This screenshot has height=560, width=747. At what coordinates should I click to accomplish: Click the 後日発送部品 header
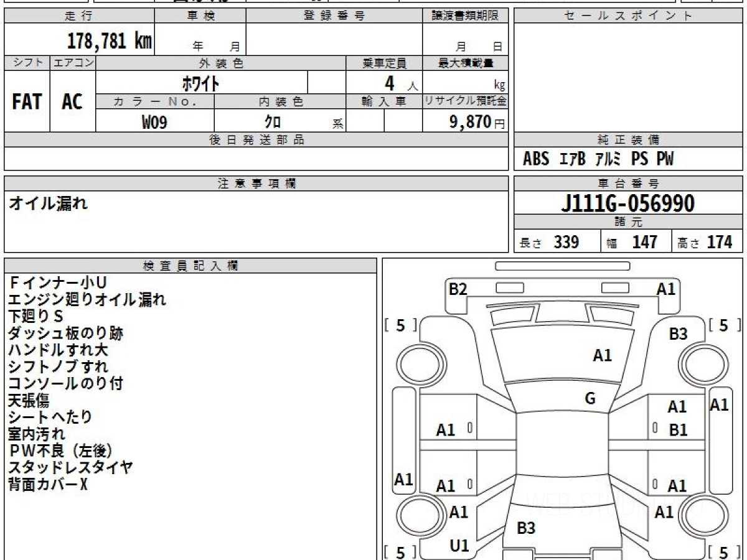256,140
